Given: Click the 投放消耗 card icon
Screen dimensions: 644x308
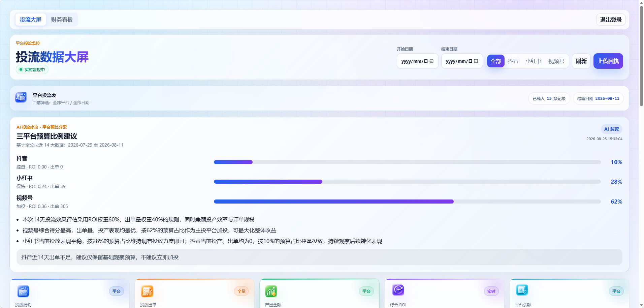Looking at the screenshot, I should (23, 291).
